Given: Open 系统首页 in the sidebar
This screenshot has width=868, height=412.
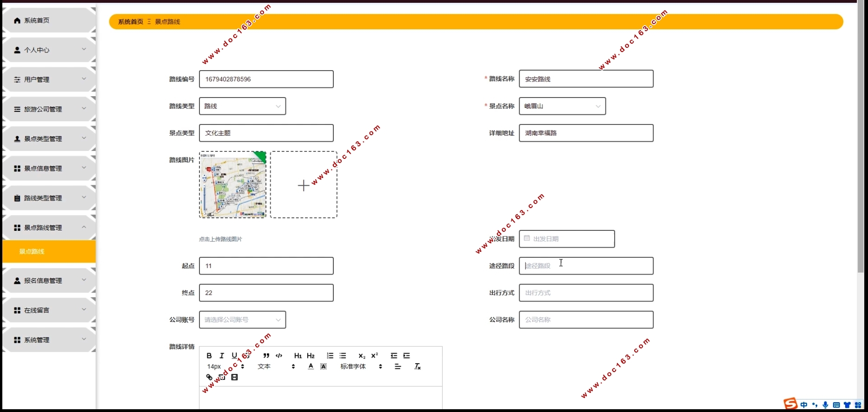Looking at the screenshot, I should pos(49,20).
